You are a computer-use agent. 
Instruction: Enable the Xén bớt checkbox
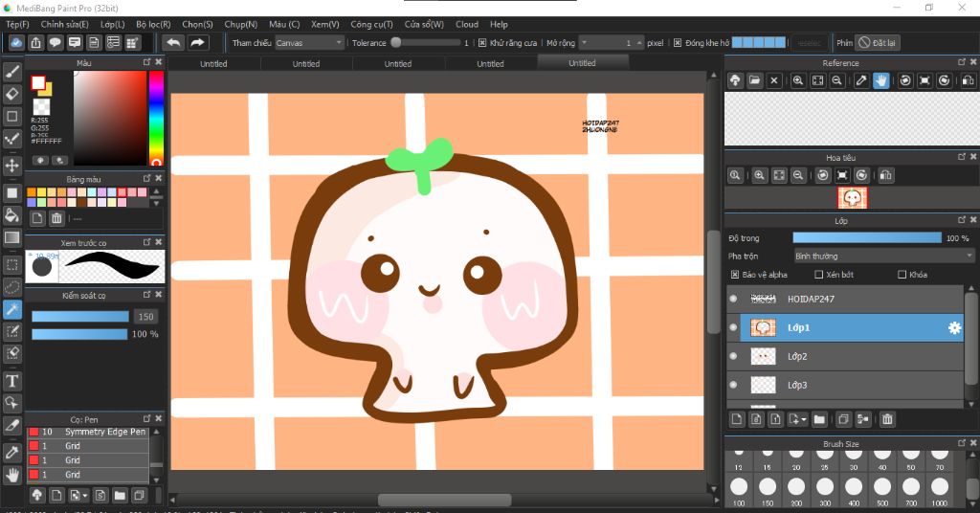pyautogui.click(x=818, y=275)
